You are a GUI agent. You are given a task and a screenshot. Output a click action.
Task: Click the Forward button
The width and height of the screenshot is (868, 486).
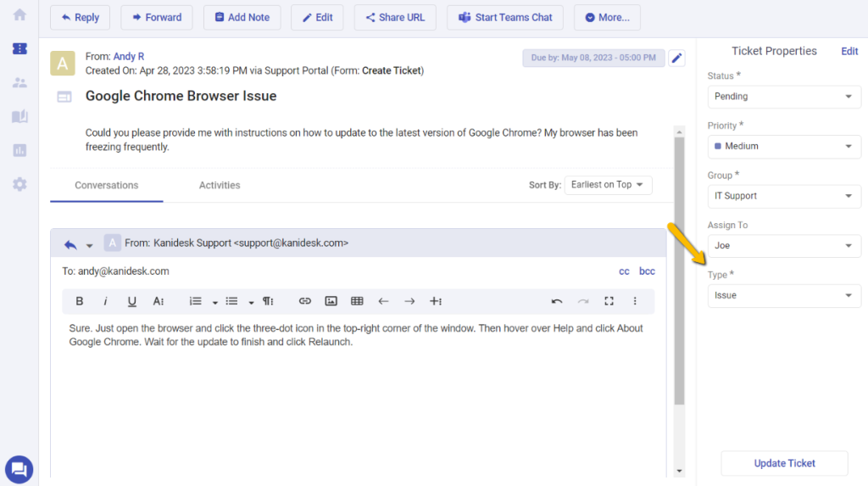(157, 17)
